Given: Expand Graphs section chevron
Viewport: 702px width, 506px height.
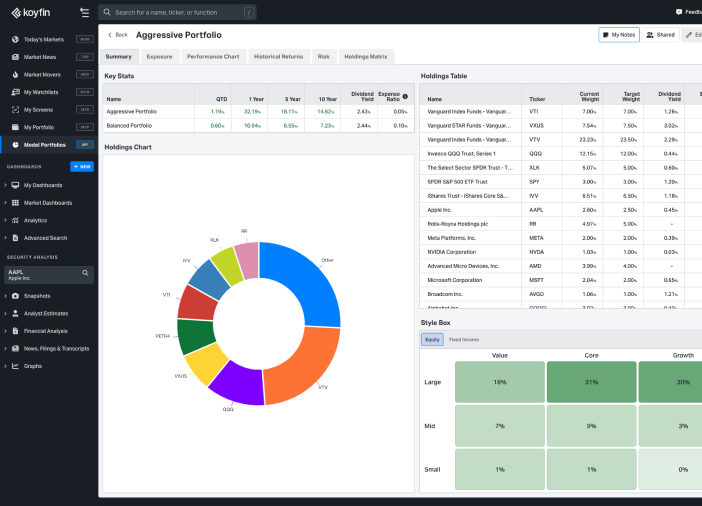Looking at the screenshot, I should [5, 366].
